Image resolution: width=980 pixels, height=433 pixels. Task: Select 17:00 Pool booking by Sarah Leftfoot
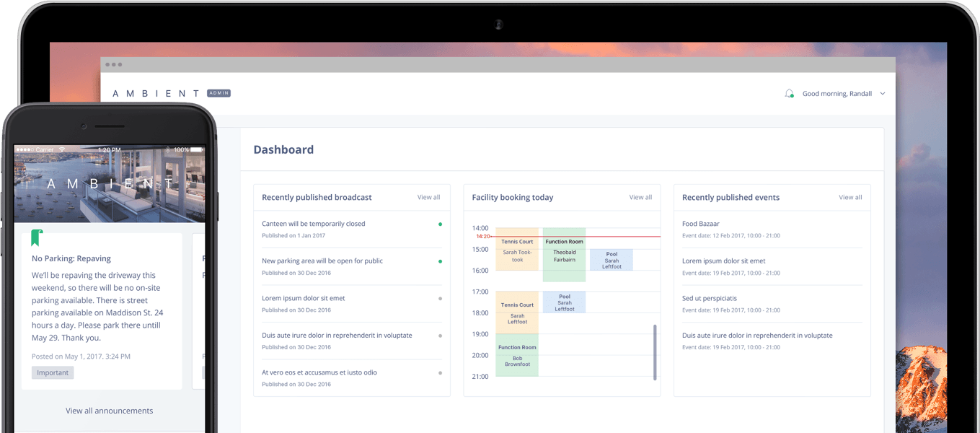pos(564,302)
